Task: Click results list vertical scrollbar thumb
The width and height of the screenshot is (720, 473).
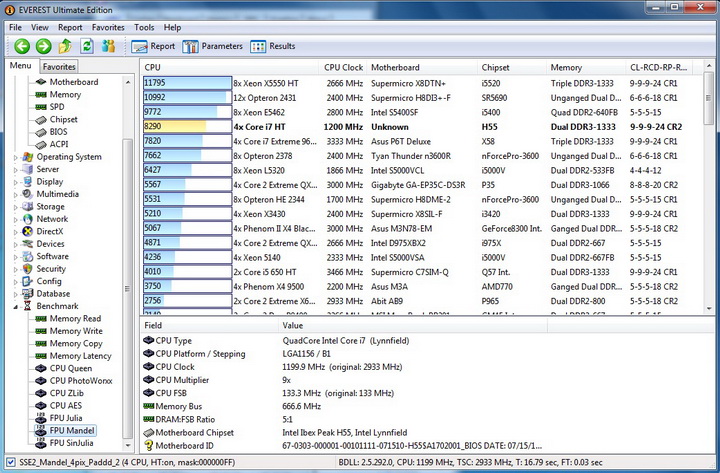Action: [708, 98]
